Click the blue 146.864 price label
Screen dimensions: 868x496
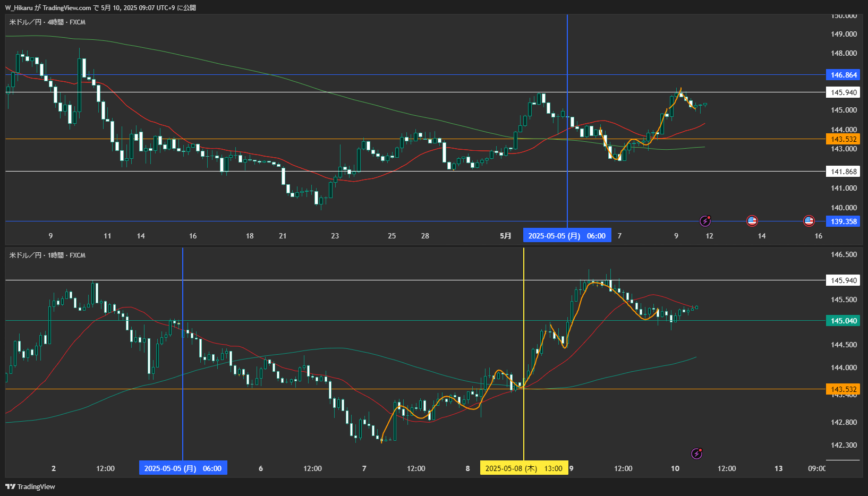[x=843, y=75]
